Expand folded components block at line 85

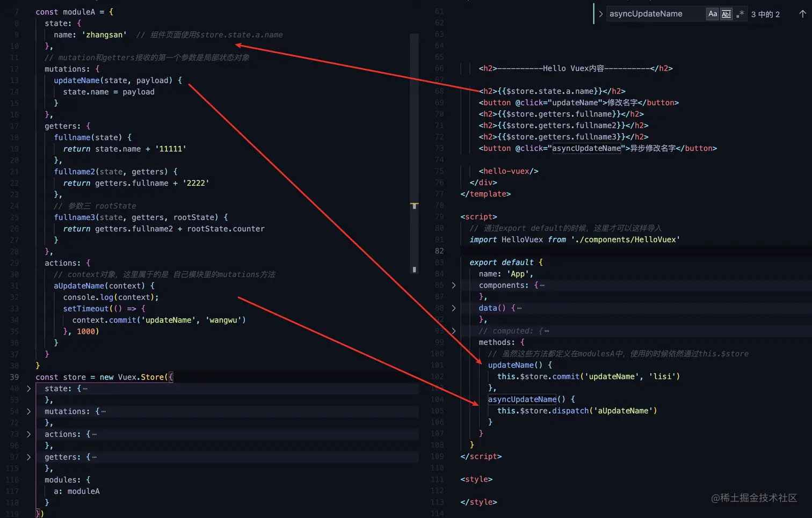click(x=454, y=285)
